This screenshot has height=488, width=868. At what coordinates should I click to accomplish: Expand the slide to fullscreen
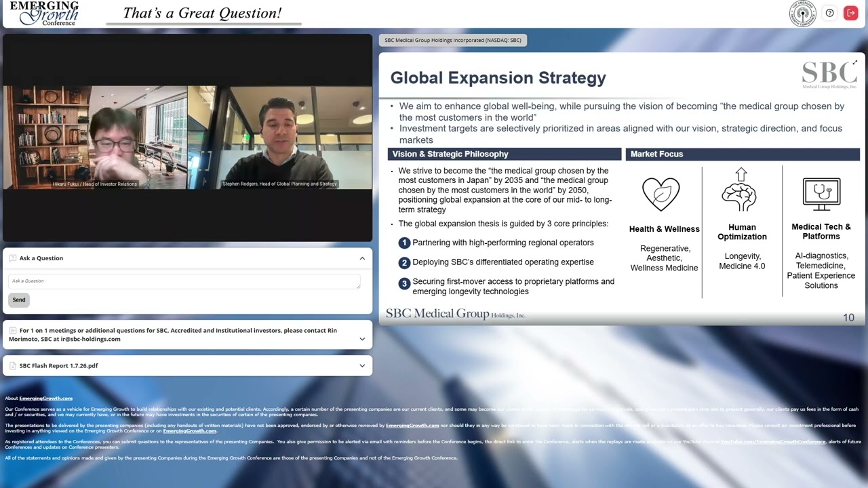coord(854,63)
